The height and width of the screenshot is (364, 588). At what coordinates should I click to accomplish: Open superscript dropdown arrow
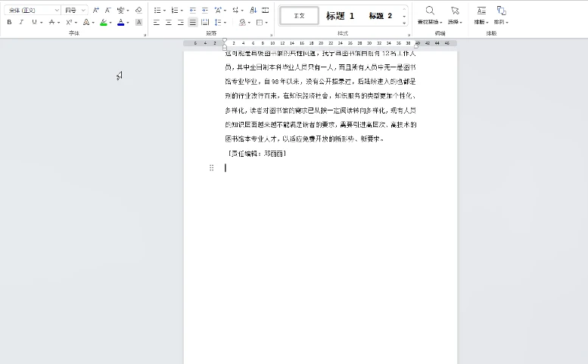(76, 23)
